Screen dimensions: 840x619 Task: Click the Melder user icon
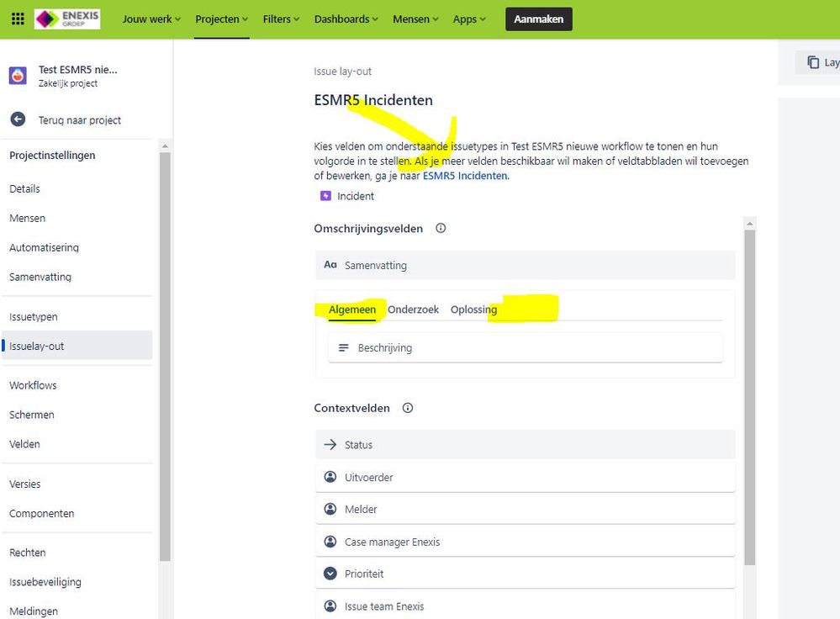click(x=330, y=509)
